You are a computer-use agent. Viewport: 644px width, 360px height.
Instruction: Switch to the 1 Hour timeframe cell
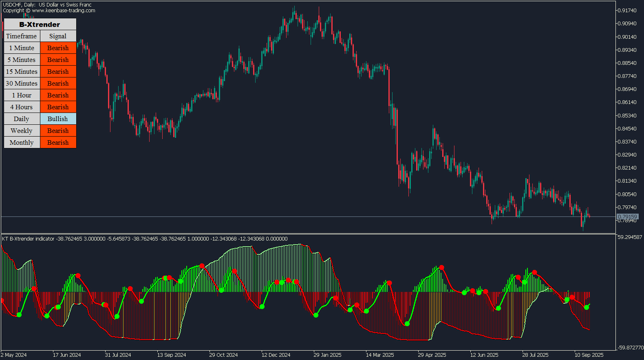tap(22, 95)
